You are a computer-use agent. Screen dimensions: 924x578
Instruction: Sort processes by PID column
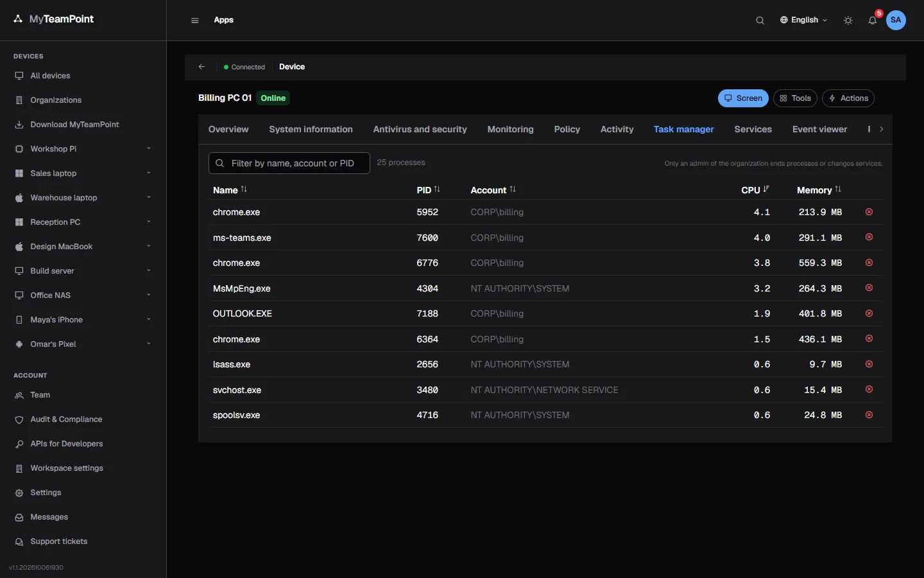pyautogui.click(x=428, y=190)
